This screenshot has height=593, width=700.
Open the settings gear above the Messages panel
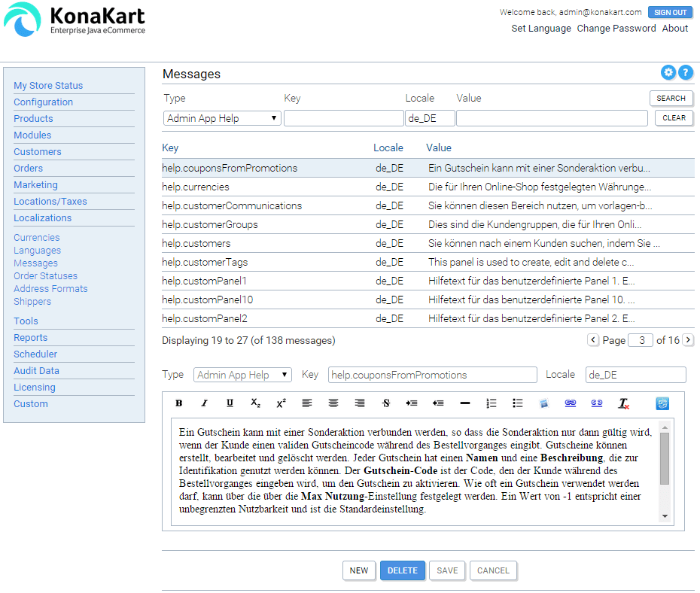[x=668, y=72]
